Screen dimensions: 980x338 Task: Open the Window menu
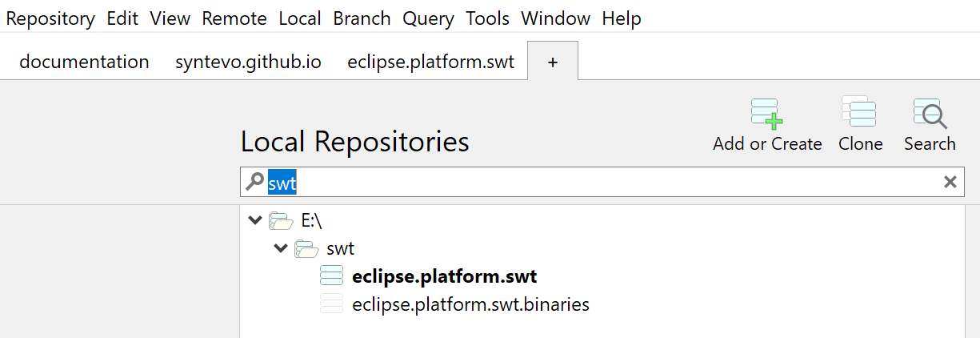coord(556,18)
